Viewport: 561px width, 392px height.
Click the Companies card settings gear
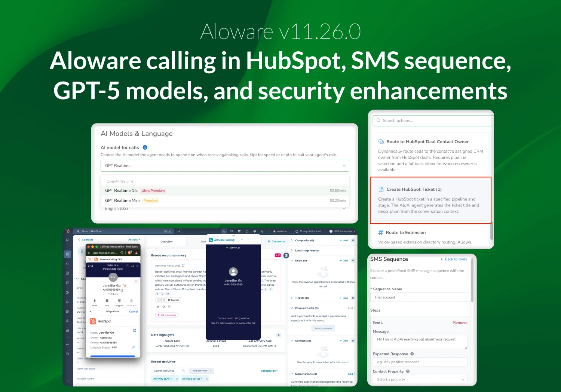(353, 241)
